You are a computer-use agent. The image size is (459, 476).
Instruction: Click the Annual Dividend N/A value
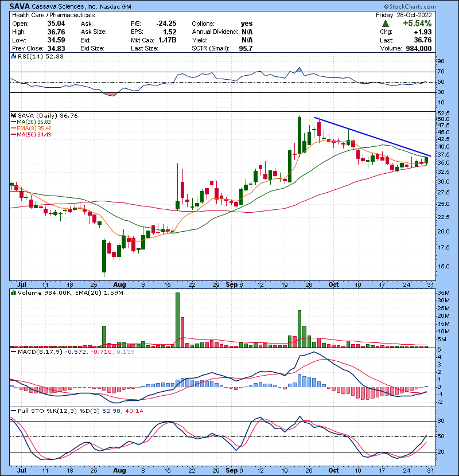(247, 32)
